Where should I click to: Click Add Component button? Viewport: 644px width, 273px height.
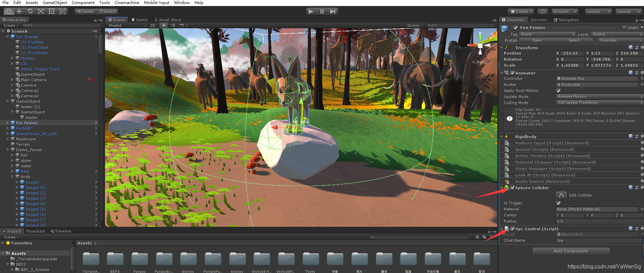point(571,251)
